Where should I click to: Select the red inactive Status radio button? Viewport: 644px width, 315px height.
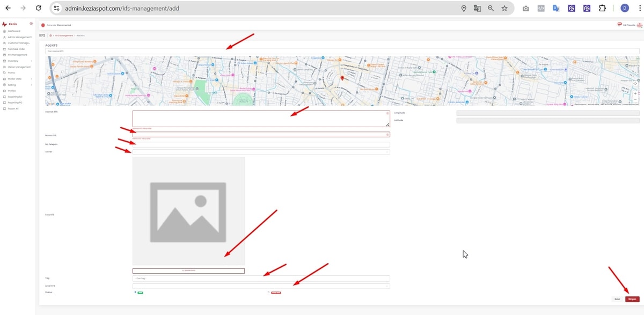268,292
